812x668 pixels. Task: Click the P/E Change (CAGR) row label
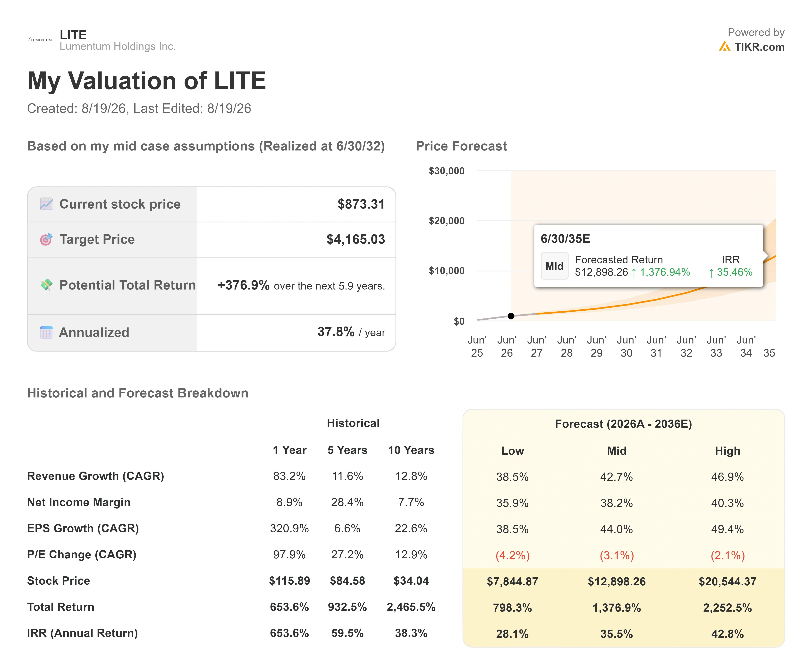point(82,555)
